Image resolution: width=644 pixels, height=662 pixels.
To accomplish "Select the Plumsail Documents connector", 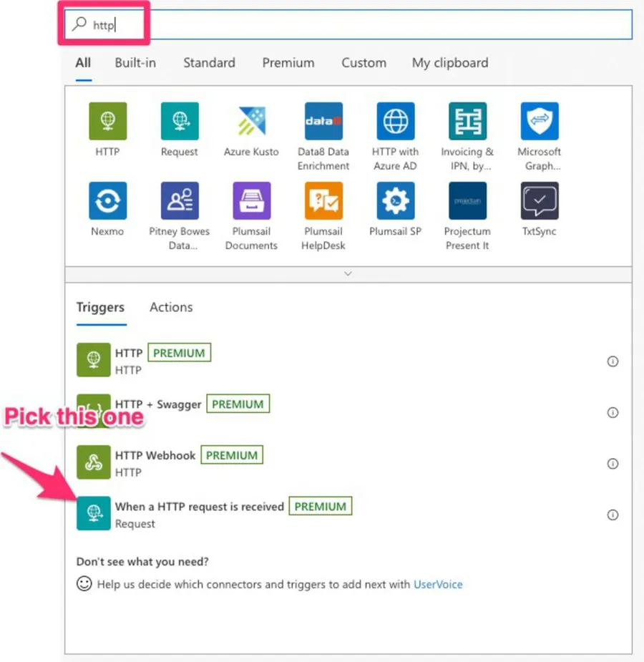I will [251, 200].
